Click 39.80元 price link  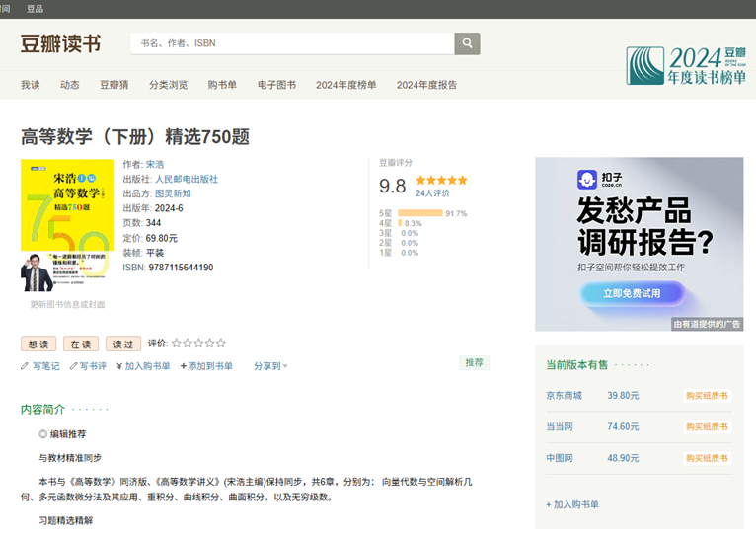(623, 396)
